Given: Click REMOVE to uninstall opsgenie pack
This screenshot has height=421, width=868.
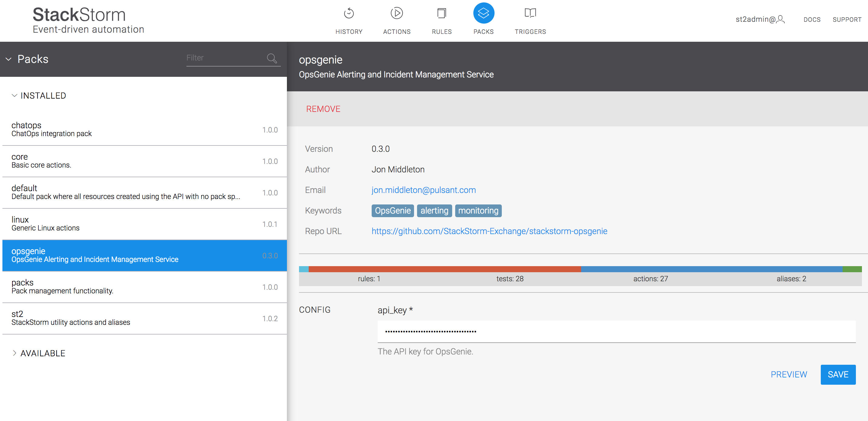Looking at the screenshot, I should (x=323, y=109).
